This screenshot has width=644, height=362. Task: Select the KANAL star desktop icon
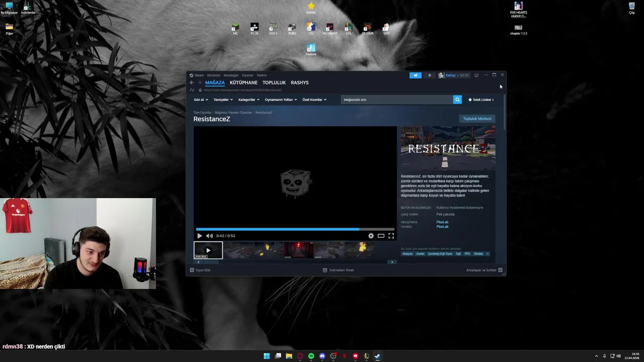click(311, 8)
